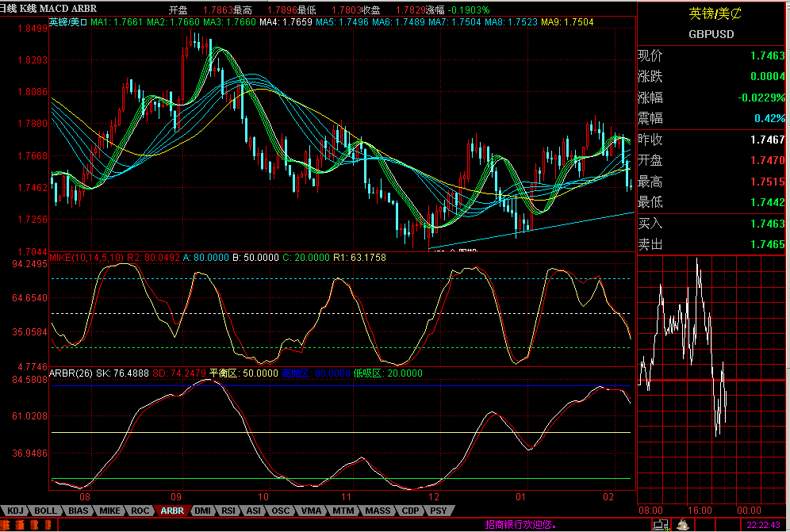Select the ASI indicator tab
Screen dimensions: 790x532
point(254,511)
